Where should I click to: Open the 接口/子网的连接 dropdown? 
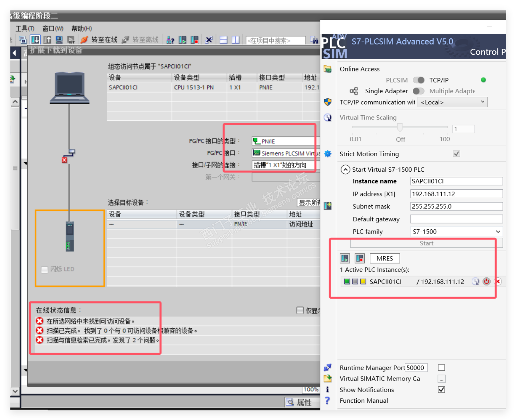point(286,165)
